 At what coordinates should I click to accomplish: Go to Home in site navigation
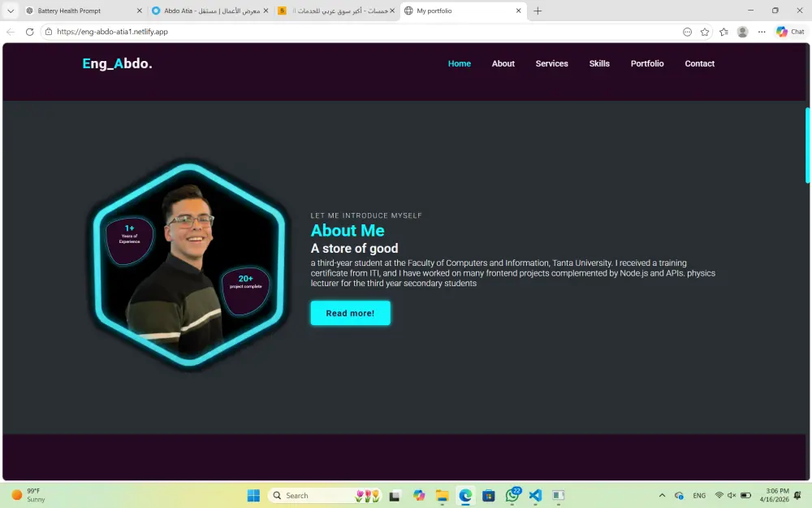[x=460, y=63]
